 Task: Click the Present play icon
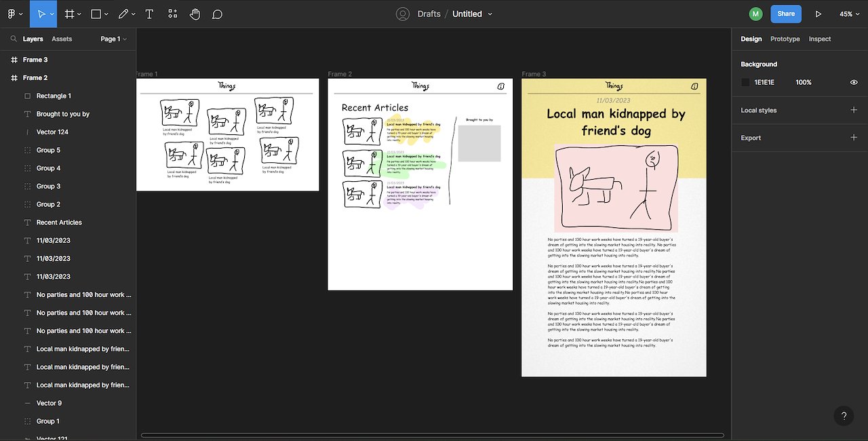[818, 14]
